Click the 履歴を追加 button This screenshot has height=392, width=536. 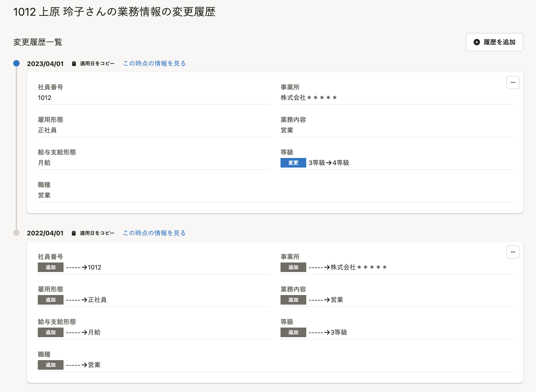coord(494,42)
